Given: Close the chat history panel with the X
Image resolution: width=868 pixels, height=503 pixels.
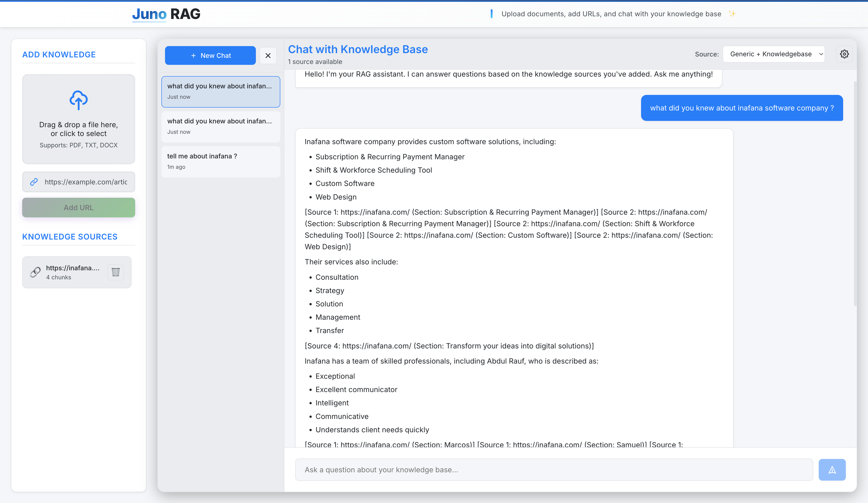Looking at the screenshot, I should click(x=268, y=55).
